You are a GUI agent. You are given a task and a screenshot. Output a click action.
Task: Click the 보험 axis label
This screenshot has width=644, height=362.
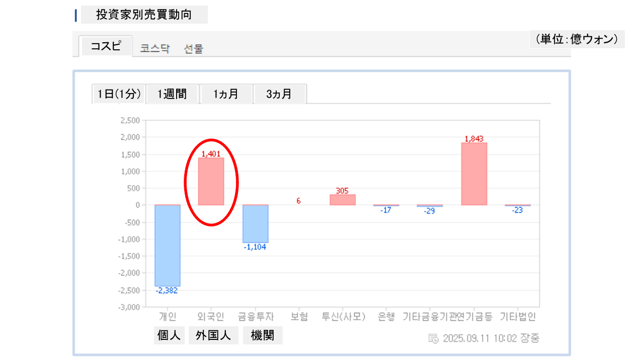tap(299, 317)
